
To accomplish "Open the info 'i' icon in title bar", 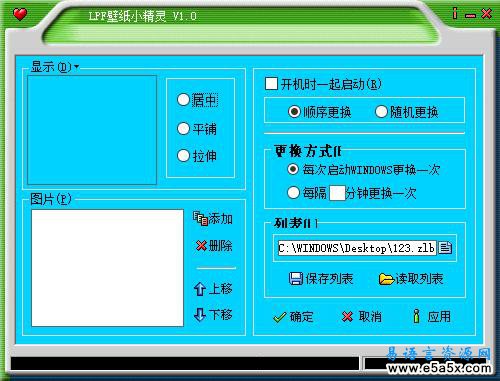I will 455,13.
